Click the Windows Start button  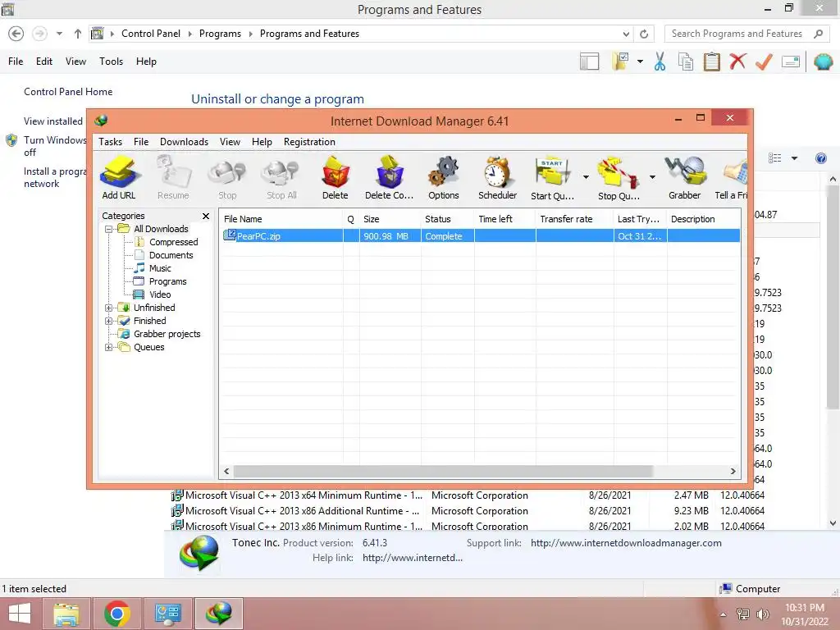point(20,614)
